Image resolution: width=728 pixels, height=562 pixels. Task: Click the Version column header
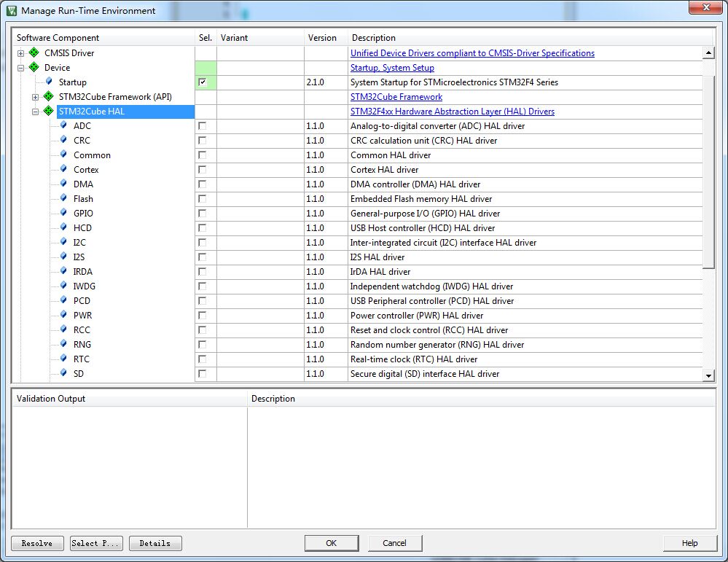326,38
